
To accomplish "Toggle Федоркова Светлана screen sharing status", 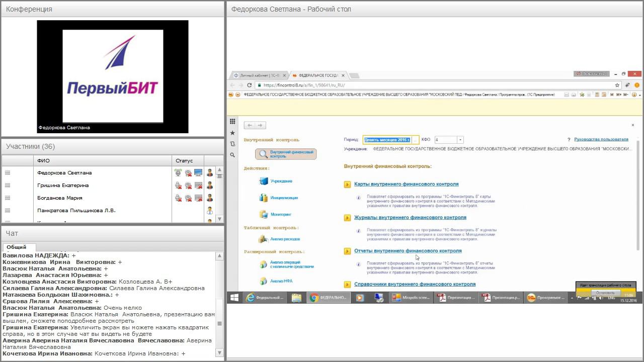I will click(x=198, y=172).
